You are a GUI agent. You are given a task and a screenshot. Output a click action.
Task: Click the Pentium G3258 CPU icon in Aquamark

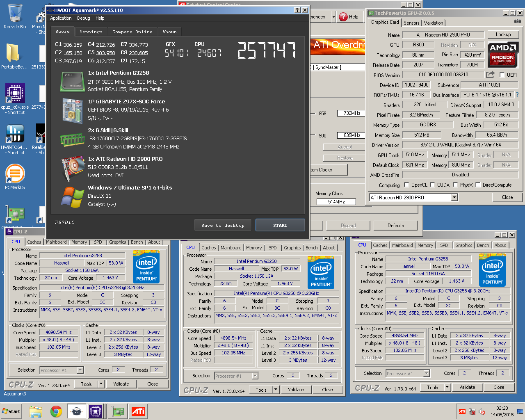(73, 81)
